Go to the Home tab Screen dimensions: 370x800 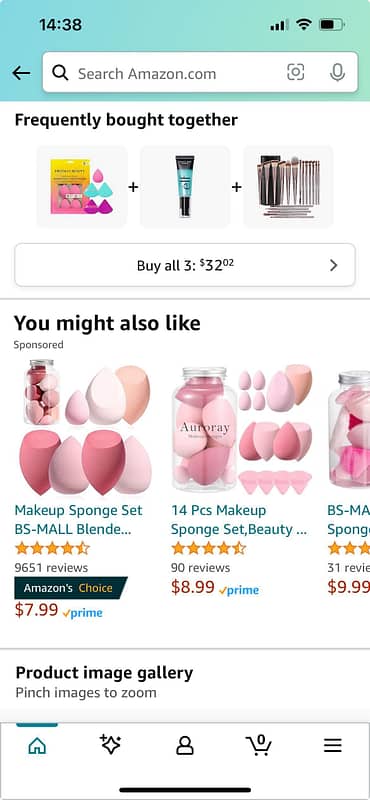click(37, 746)
